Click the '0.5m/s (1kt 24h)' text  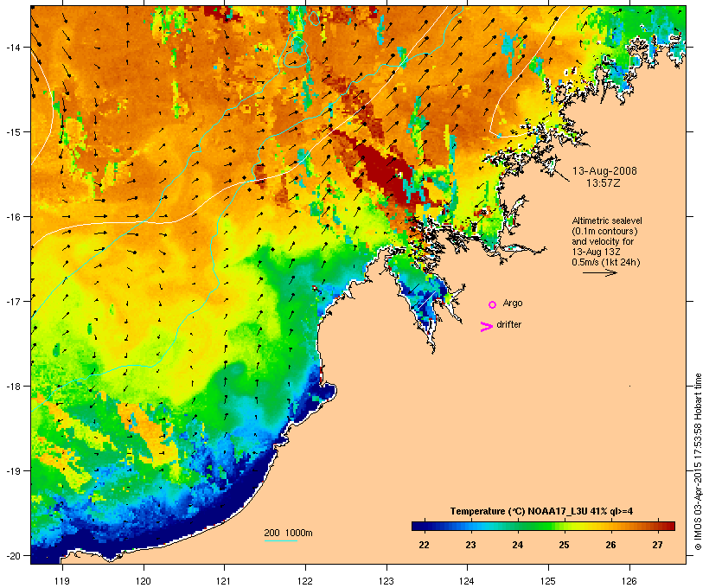[x=606, y=262]
